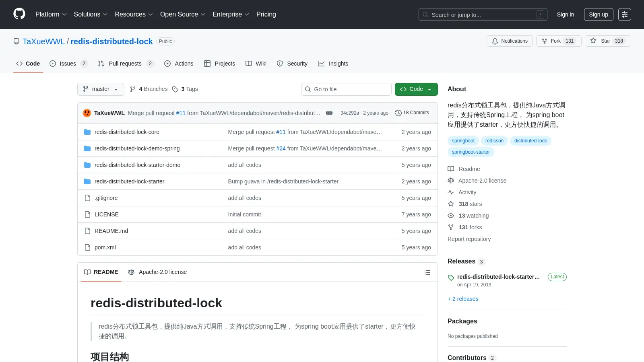Click the redisson topic tag
This screenshot has height=362, width=644.
[494, 141]
